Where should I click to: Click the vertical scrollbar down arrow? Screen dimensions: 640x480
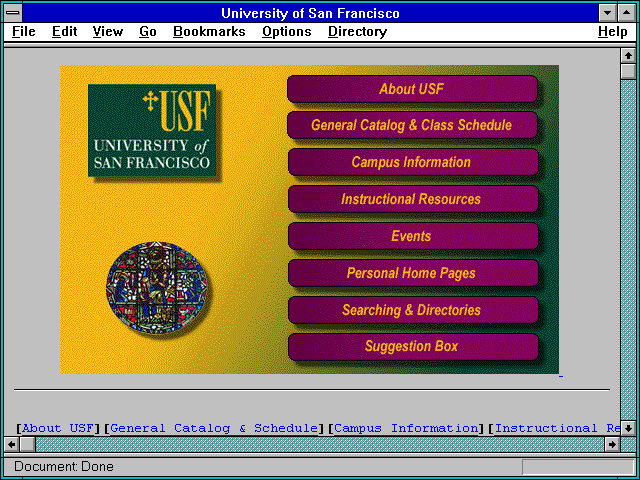coord(628,428)
